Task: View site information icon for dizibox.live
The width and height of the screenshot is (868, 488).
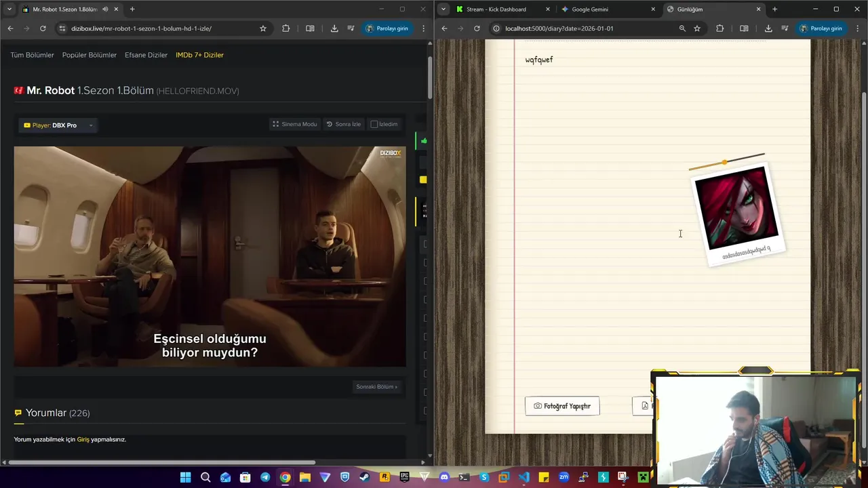Action: pos(62,28)
